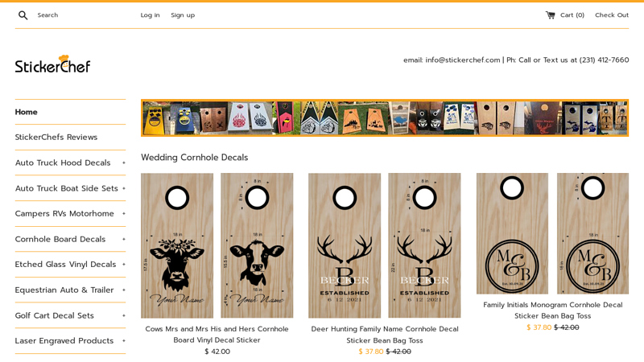644x362 pixels.
Task: Open the Sign up page
Action: pyautogui.click(x=183, y=15)
